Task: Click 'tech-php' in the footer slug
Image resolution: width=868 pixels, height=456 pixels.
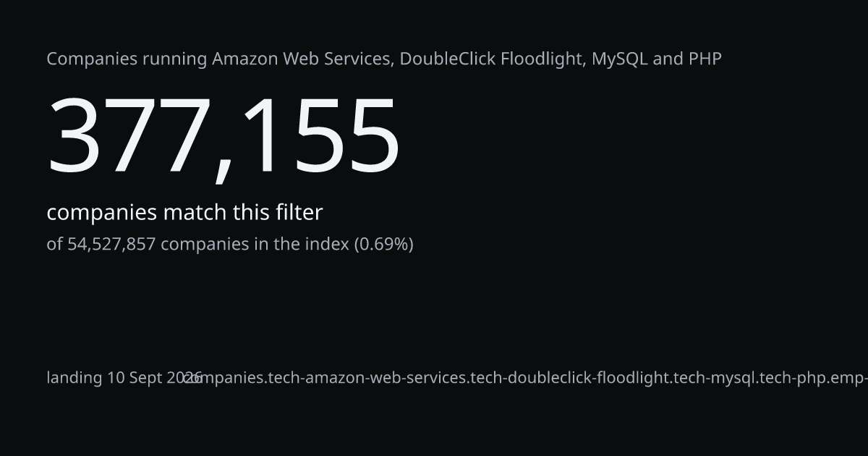Action: 793,378
